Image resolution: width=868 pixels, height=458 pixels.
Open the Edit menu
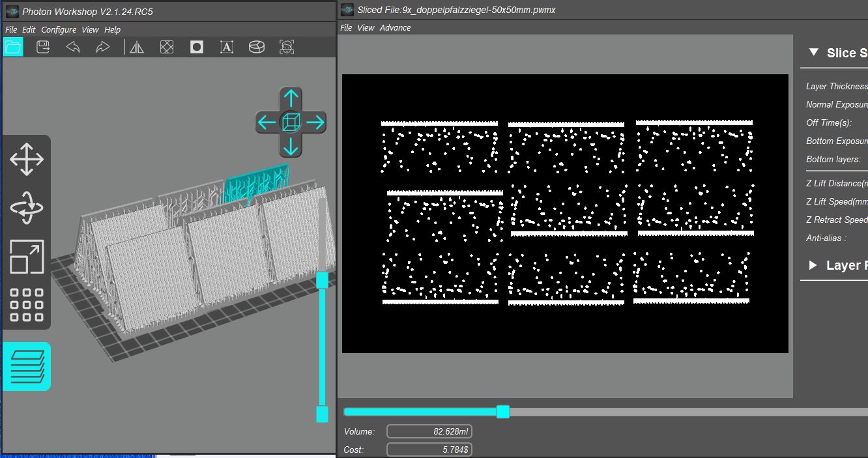pyautogui.click(x=29, y=29)
